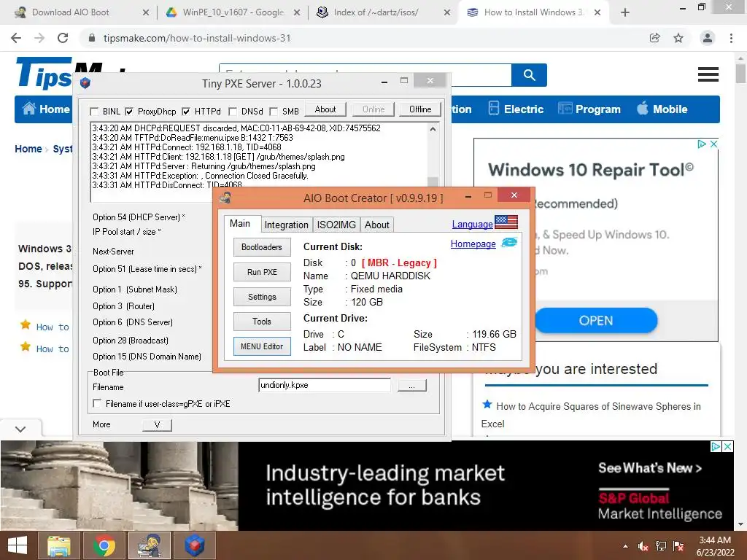Open AIO Boot Settings button

262,297
